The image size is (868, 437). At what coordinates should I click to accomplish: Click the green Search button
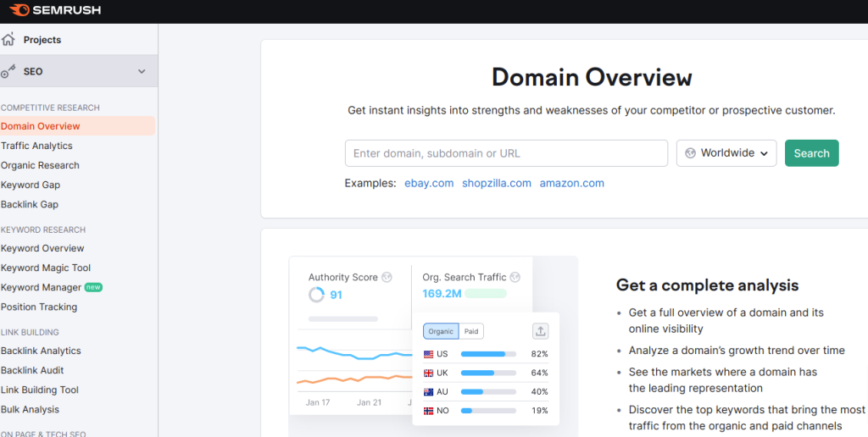(x=811, y=153)
